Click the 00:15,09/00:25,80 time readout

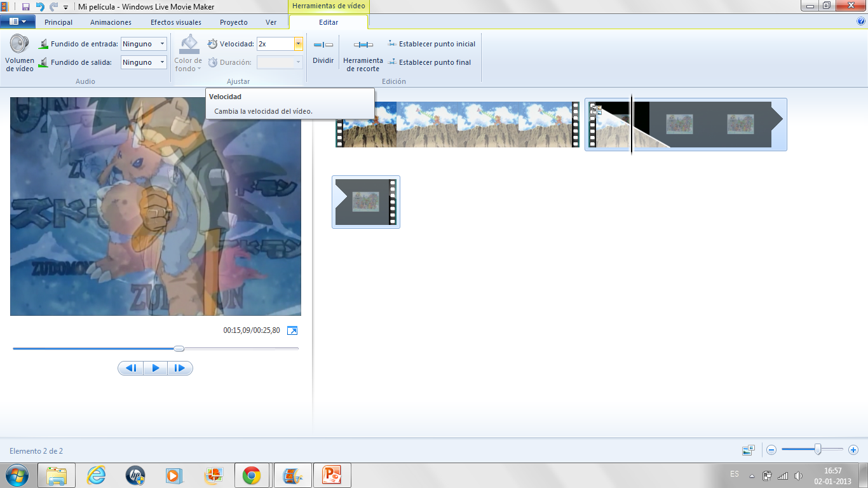[252, 330]
